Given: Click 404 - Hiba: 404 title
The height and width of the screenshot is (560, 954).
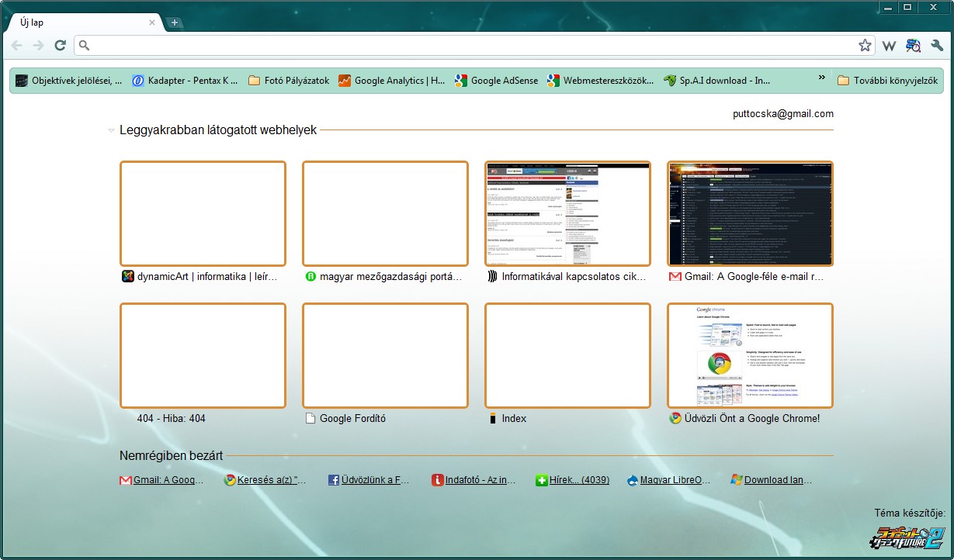Looking at the screenshot, I should (x=172, y=419).
